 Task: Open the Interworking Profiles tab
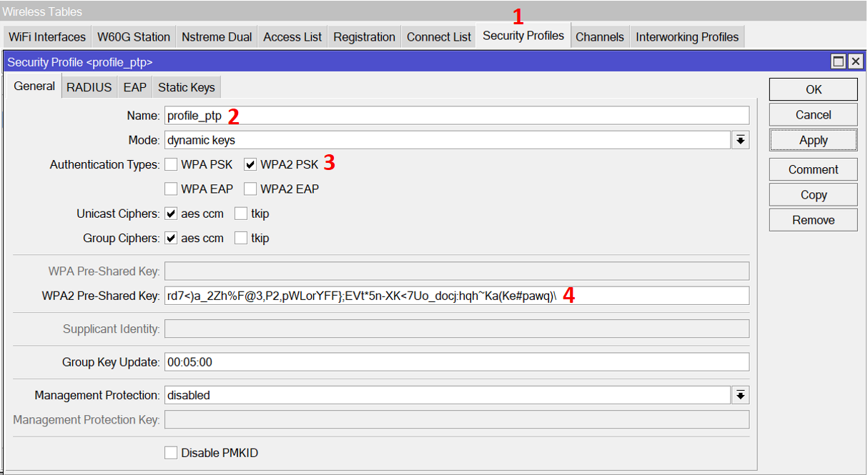click(687, 37)
